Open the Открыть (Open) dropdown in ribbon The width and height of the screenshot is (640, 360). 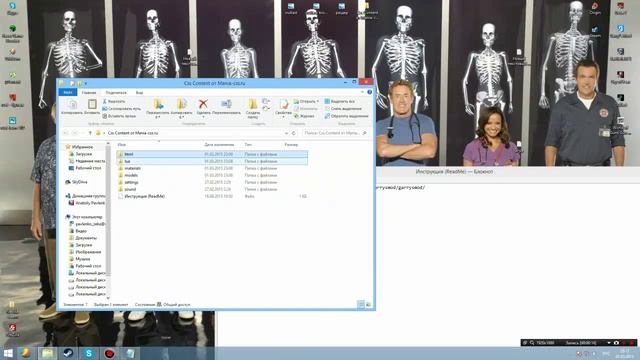tap(307, 101)
